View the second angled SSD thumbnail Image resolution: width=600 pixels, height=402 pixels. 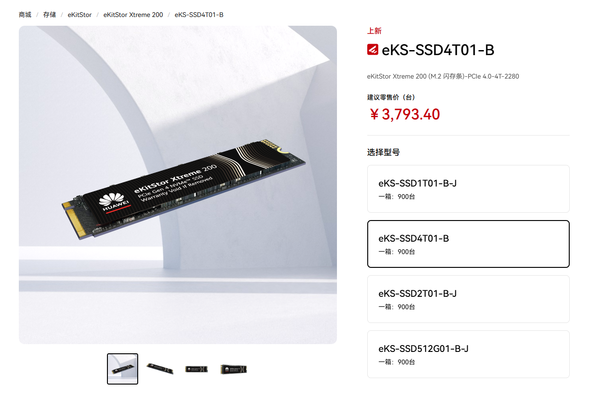coord(160,369)
